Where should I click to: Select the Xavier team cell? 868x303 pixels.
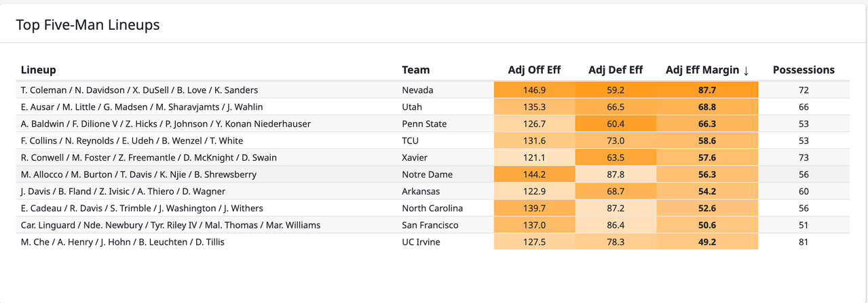(415, 157)
